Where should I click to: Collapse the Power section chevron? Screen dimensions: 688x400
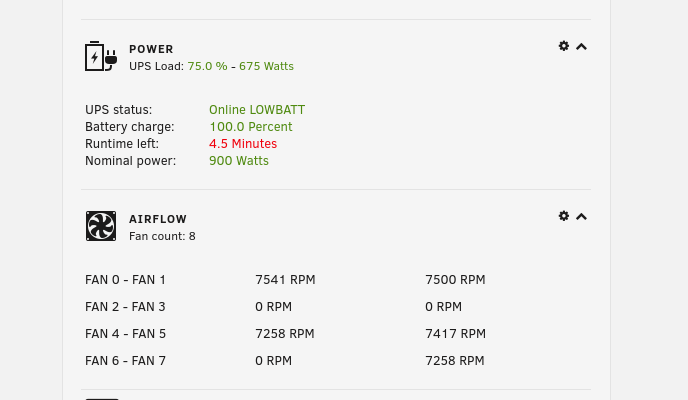coord(581,46)
